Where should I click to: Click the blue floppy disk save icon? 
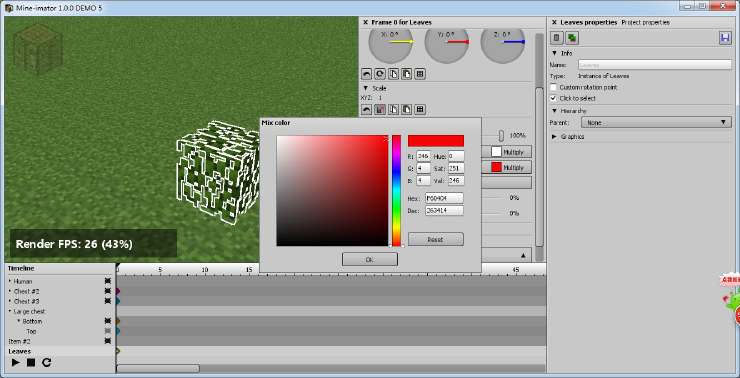pyautogui.click(x=725, y=38)
